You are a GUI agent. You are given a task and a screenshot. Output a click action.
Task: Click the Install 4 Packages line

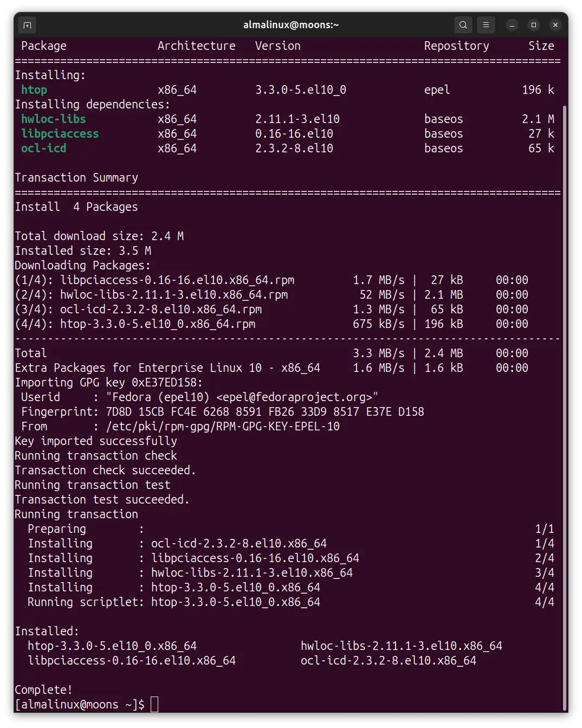[x=76, y=207]
